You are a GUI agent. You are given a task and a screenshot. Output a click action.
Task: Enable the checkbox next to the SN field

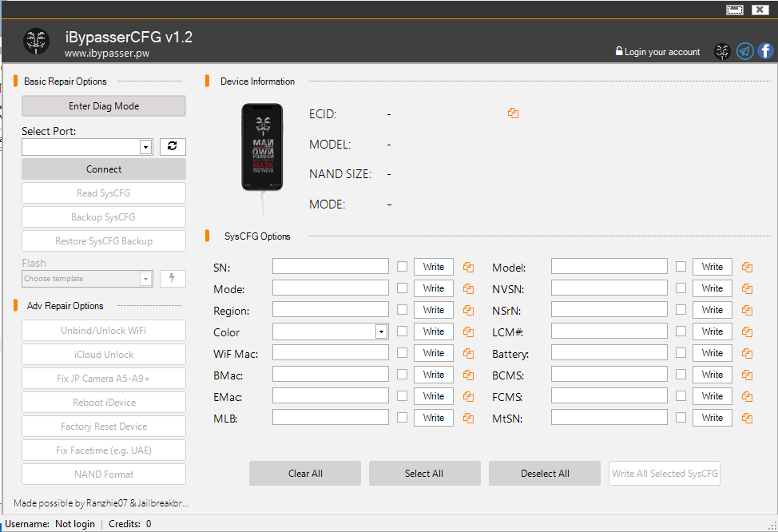point(403,266)
